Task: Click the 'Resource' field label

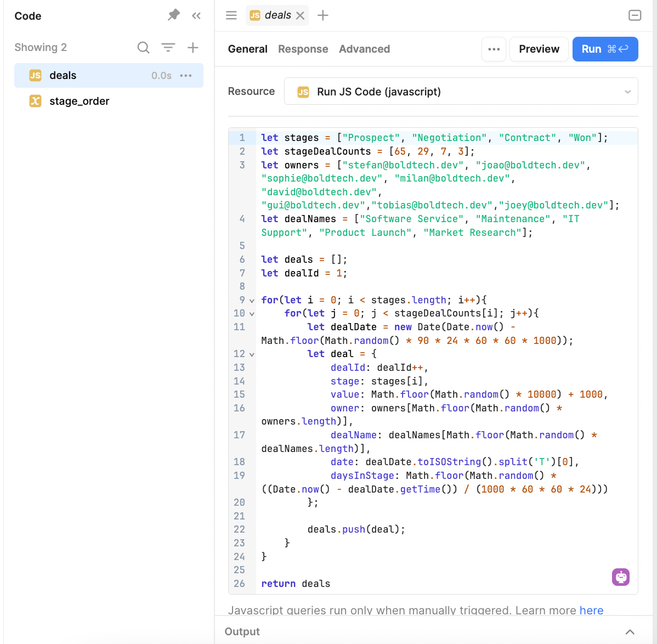Action: [x=251, y=92]
